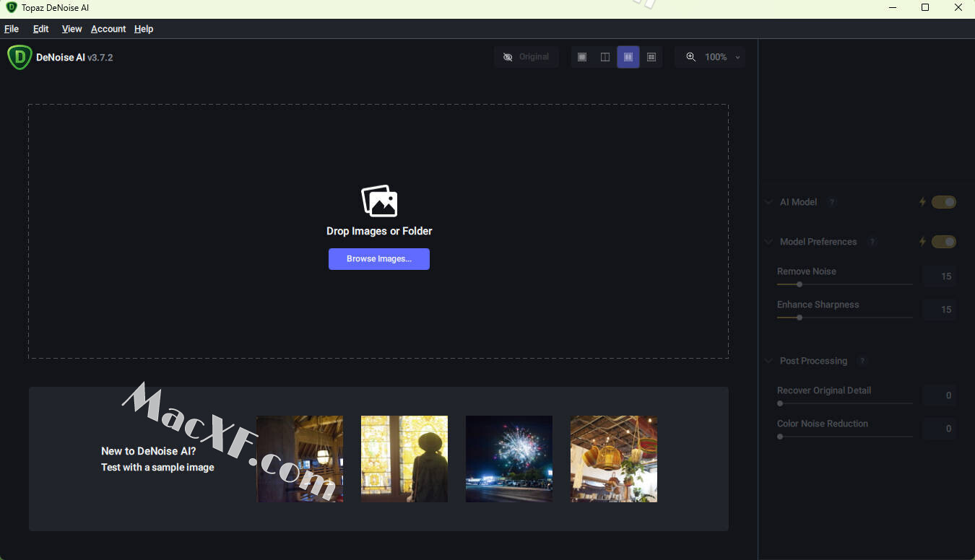Screen dimensions: 975x560
Task: Click the Remove Noise value field
Action: (x=940, y=276)
